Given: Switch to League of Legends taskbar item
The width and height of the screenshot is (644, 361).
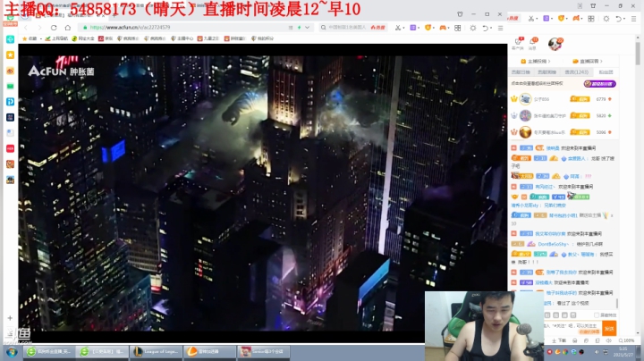Looking at the screenshot, I should pyautogui.click(x=156, y=352).
